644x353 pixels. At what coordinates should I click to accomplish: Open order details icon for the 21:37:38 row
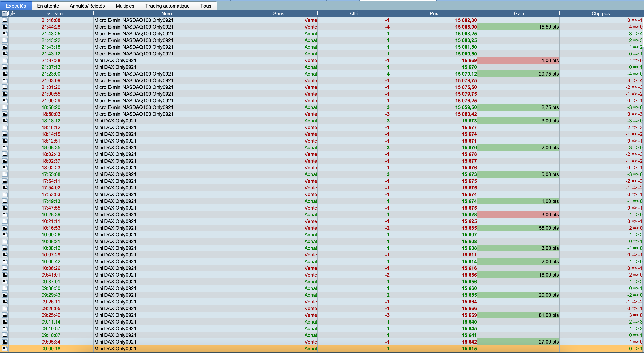[5, 61]
